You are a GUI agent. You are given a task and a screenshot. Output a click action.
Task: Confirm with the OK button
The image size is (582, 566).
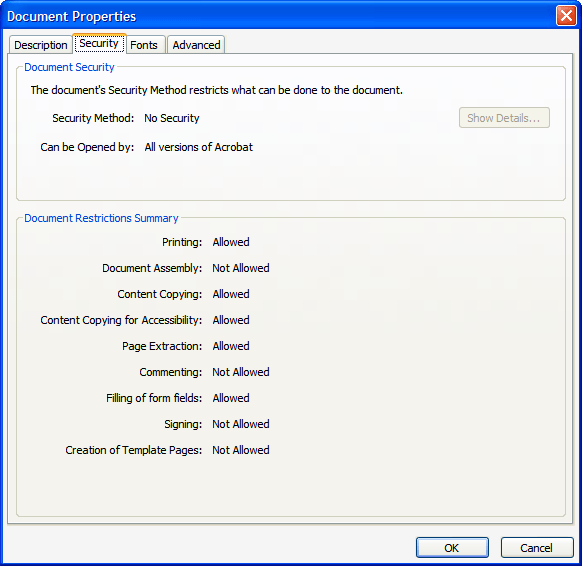pos(452,547)
